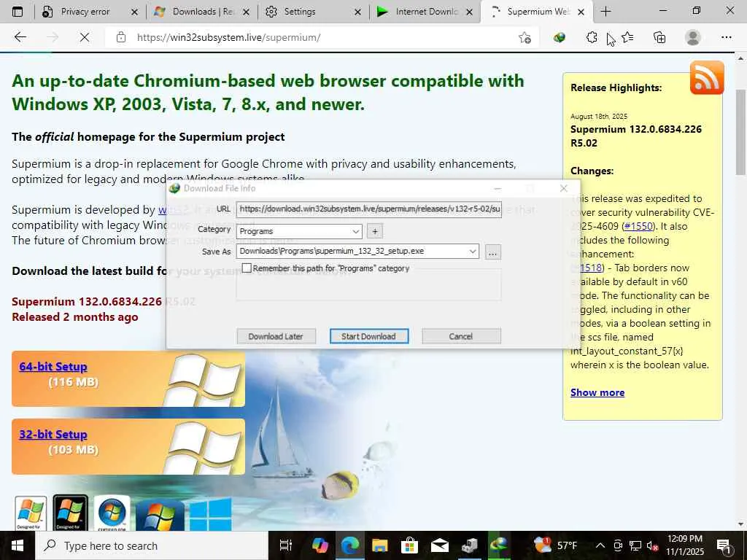Open the Mail app from taskbar
Image resolution: width=747 pixels, height=560 pixels.
coord(439,545)
